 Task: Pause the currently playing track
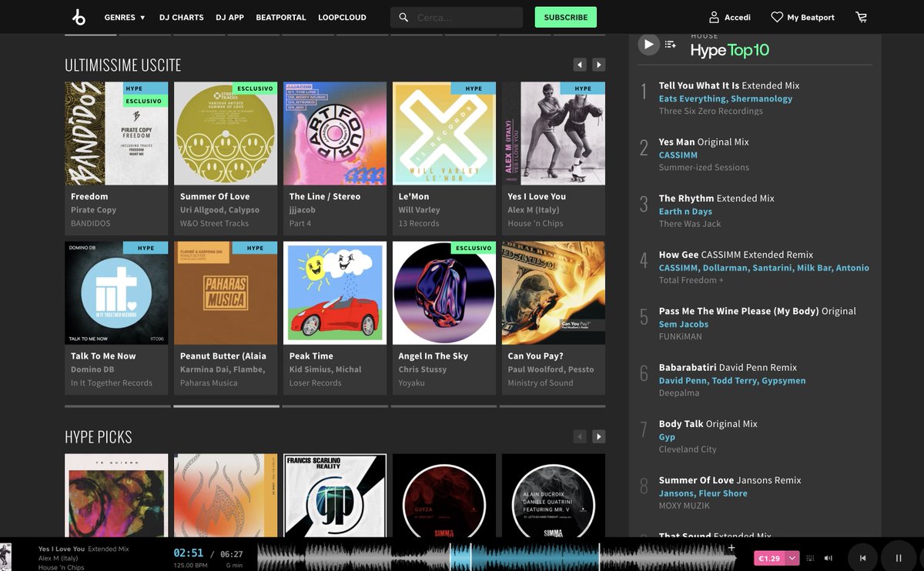pyautogui.click(x=898, y=557)
